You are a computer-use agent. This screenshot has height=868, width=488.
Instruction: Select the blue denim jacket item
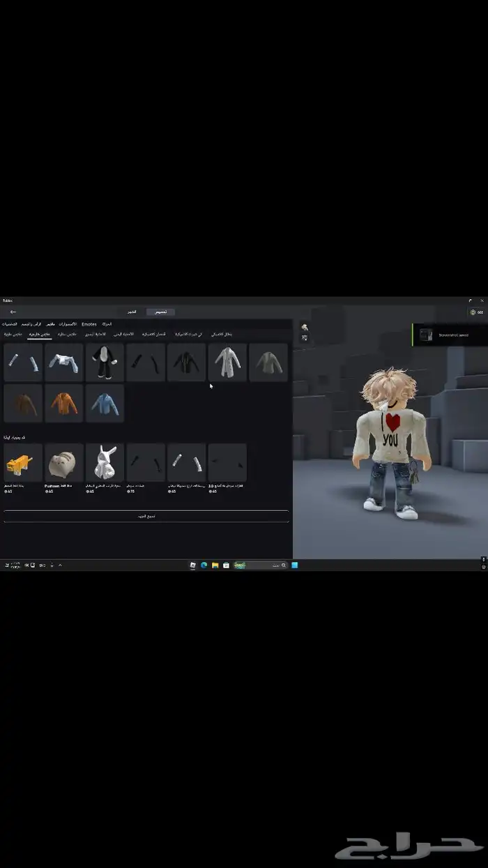[105, 403]
